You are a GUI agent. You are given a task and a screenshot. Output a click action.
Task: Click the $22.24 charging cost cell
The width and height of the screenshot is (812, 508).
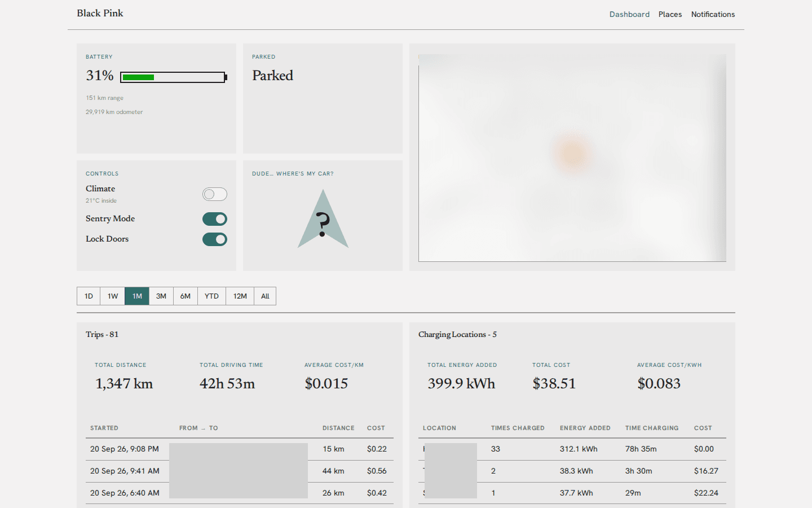click(706, 493)
